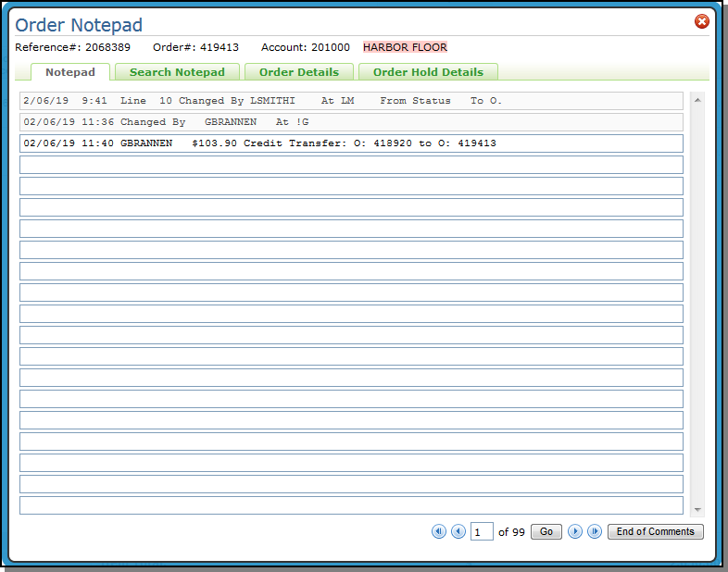Go to previous comments page

[x=458, y=531]
